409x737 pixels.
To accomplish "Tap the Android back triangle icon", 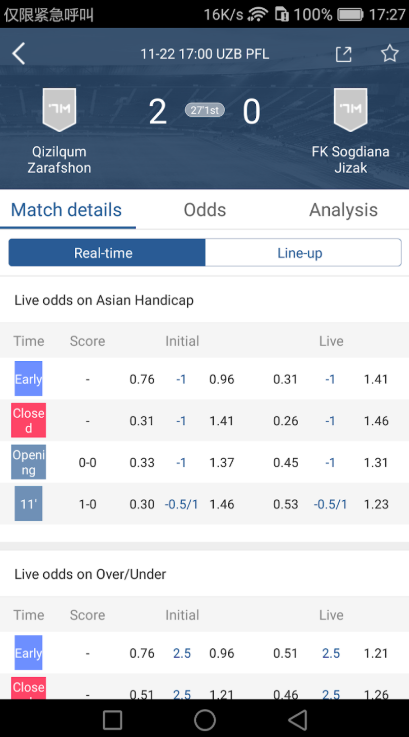I will (x=297, y=720).
